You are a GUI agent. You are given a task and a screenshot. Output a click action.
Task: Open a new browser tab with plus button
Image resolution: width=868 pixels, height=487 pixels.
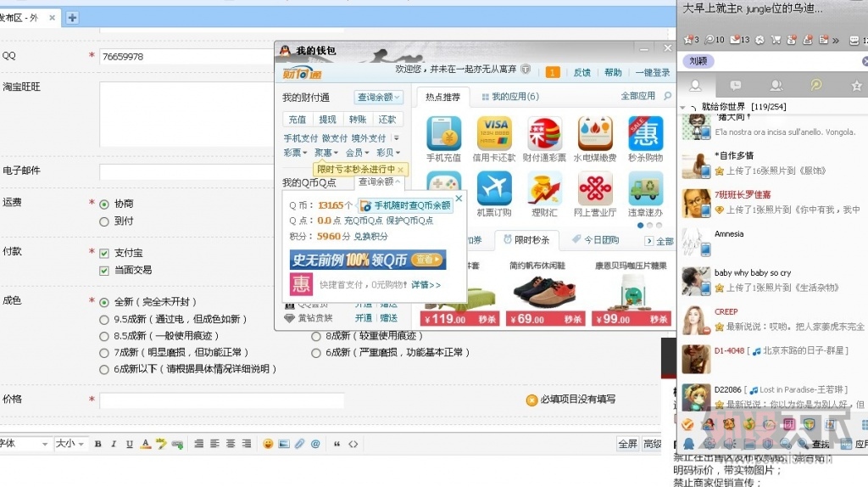point(72,18)
